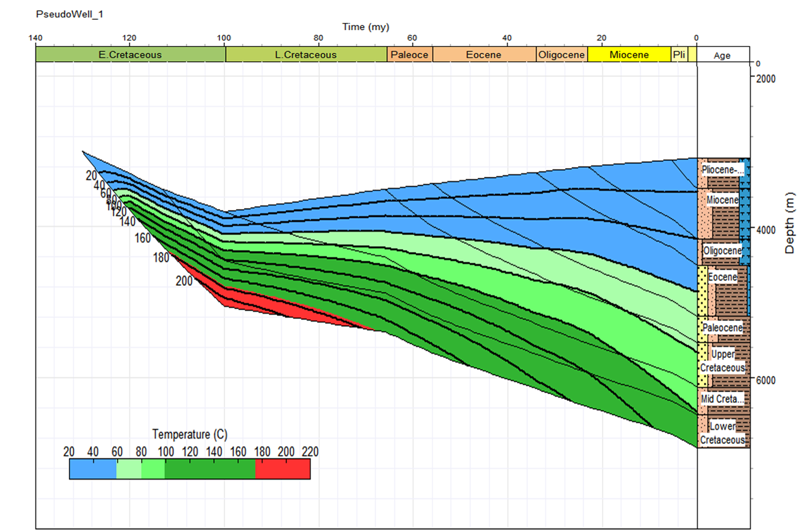The width and height of the screenshot is (803, 532).
Task: Click the Age column header
Action: click(x=722, y=56)
